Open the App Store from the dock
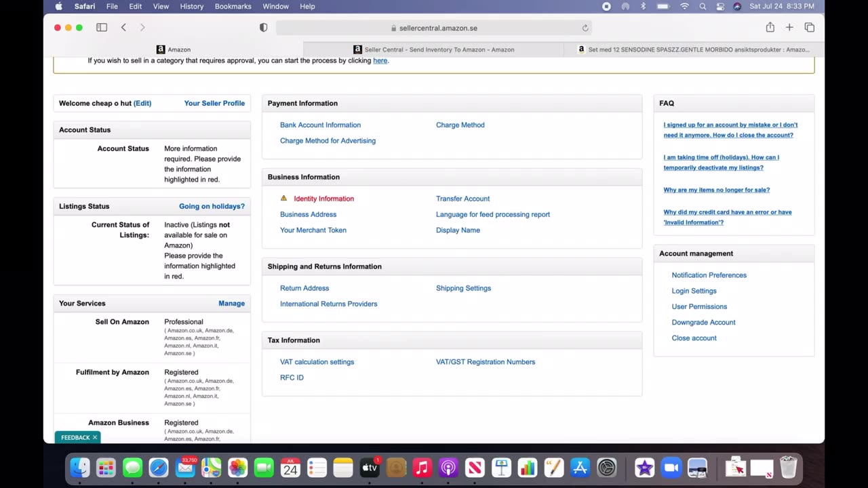The height and width of the screenshot is (488, 868). coord(580,468)
